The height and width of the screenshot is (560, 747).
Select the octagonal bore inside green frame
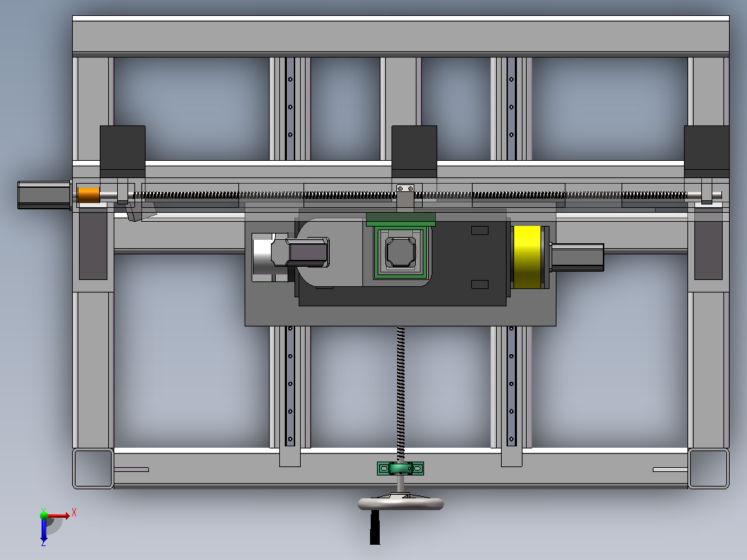[x=401, y=252]
